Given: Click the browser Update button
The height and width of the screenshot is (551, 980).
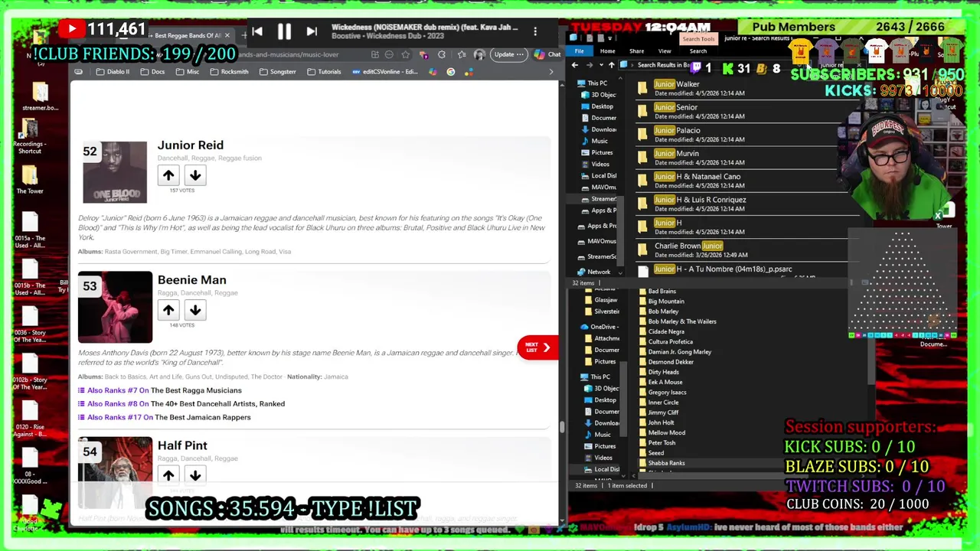Looking at the screenshot, I should 508,54.
